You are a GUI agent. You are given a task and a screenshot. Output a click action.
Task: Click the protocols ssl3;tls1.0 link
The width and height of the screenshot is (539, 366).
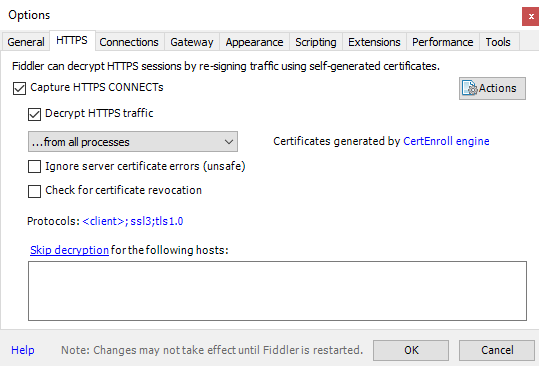133,221
